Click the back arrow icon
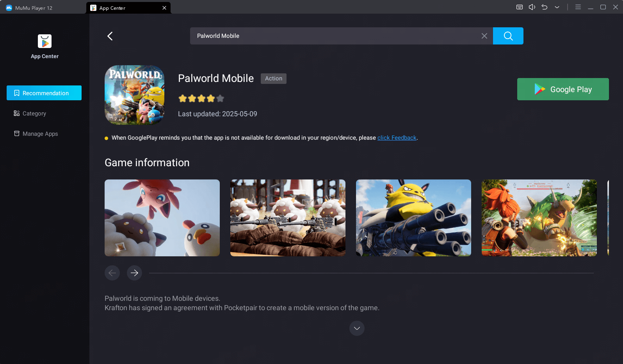This screenshot has width=623, height=364. point(110,36)
